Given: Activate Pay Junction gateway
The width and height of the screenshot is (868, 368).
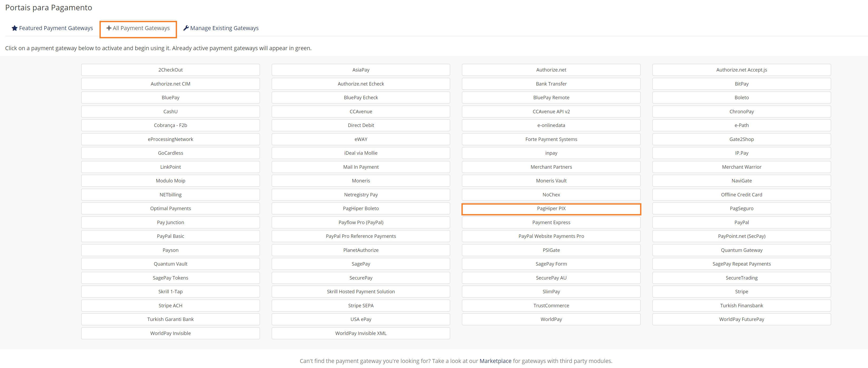Looking at the screenshot, I should 170,222.
